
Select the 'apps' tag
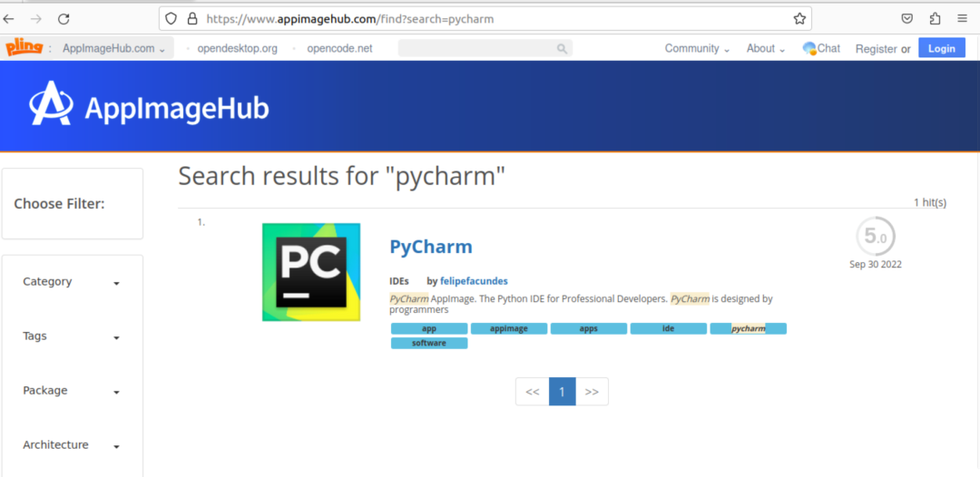click(x=589, y=328)
